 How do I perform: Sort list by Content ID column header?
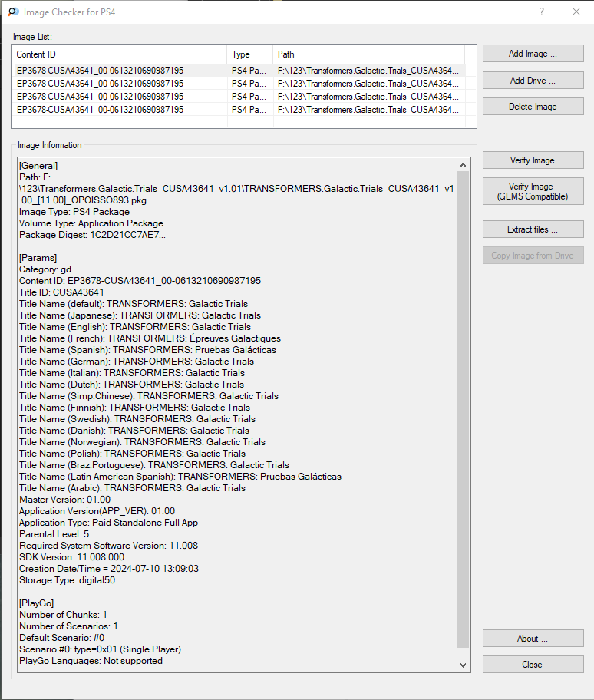pos(120,54)
